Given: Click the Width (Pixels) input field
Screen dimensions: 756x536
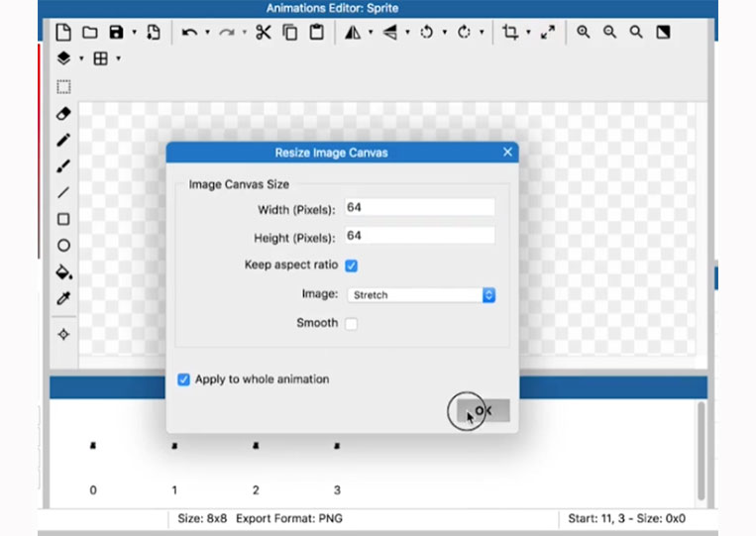Looking at the screenshot, I should point(419,207).
